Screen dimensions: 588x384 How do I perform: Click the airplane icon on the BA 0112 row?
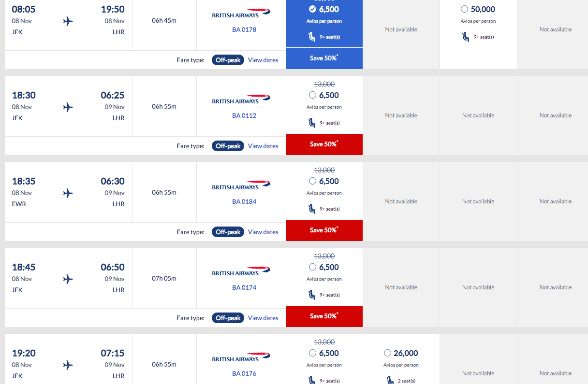click(68, 107)
